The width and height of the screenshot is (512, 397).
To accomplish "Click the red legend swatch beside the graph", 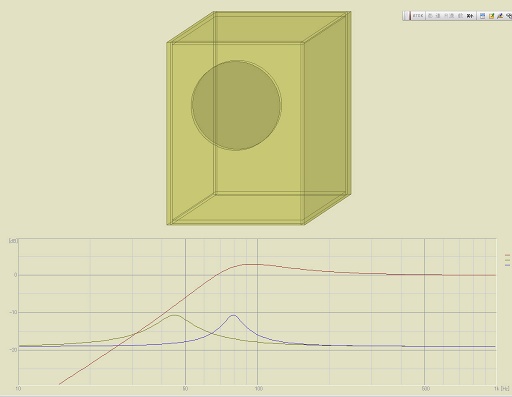I will click(x=507, y=255).
